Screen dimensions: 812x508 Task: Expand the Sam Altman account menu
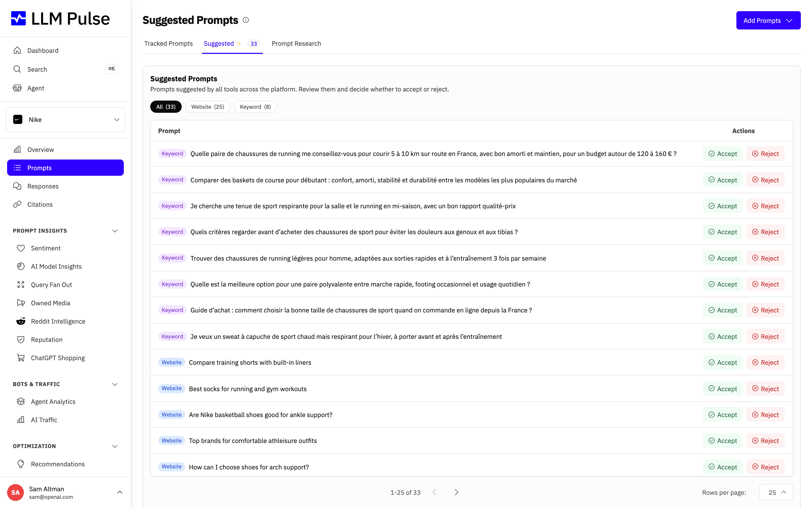click(120, 492)
